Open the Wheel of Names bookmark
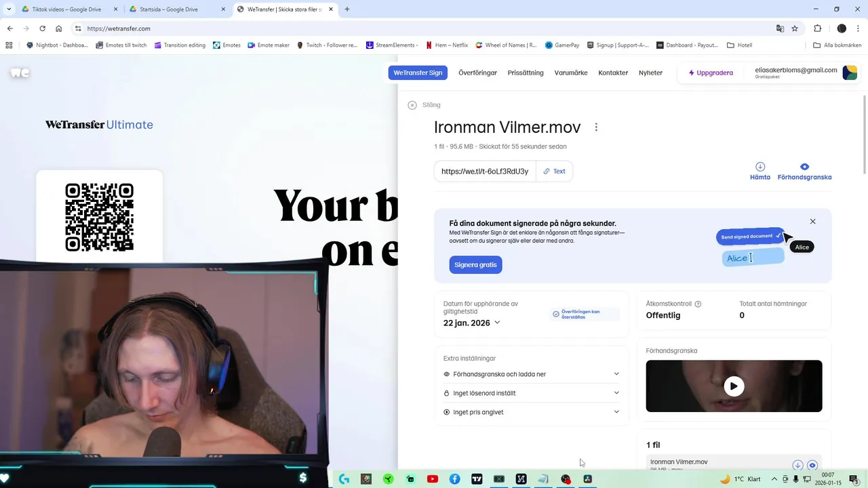This screenshot has height=488, width=868. (x=505, y=45)
